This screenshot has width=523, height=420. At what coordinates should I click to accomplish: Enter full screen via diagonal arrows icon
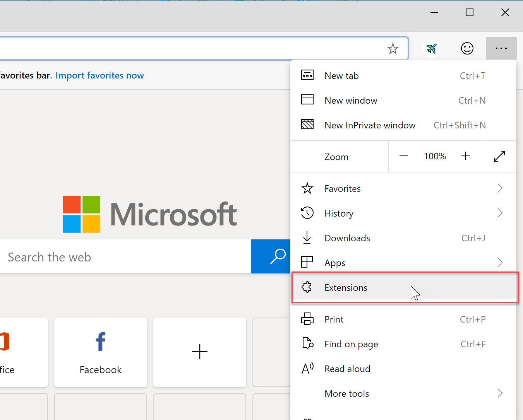[x=499, y=156]
